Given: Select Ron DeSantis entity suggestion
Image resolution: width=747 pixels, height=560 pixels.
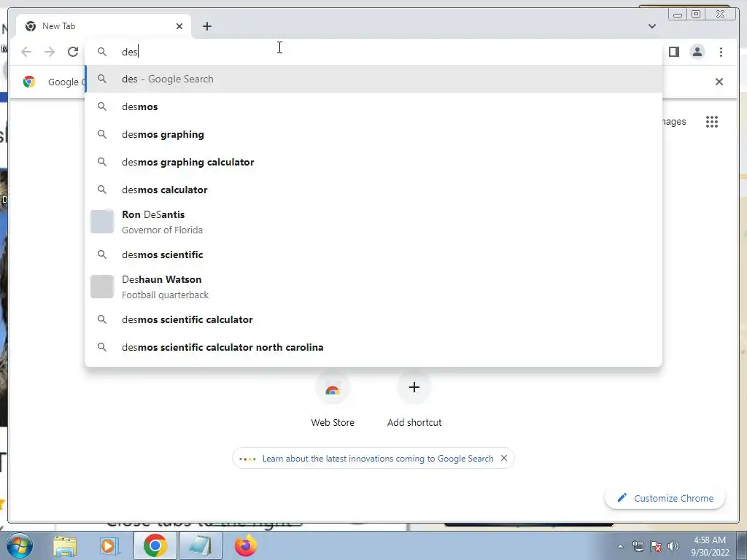Looking at the screenshot, I should coord(373,222).
